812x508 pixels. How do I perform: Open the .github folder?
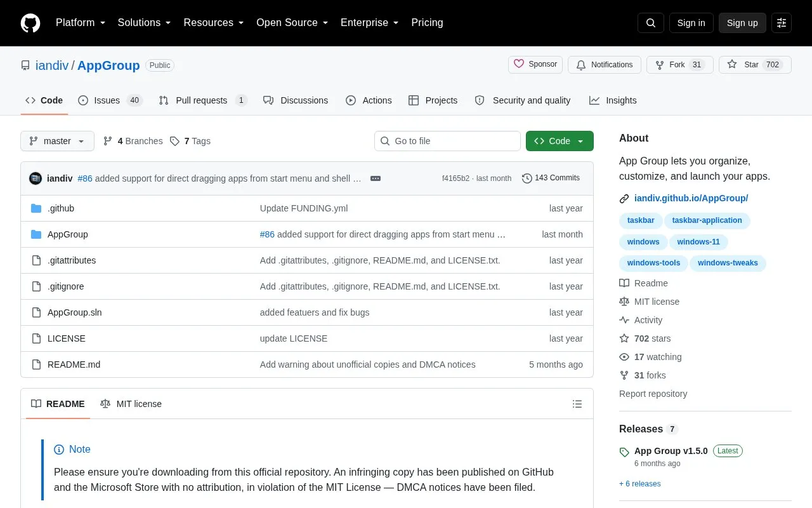click(x=61, y=208)
